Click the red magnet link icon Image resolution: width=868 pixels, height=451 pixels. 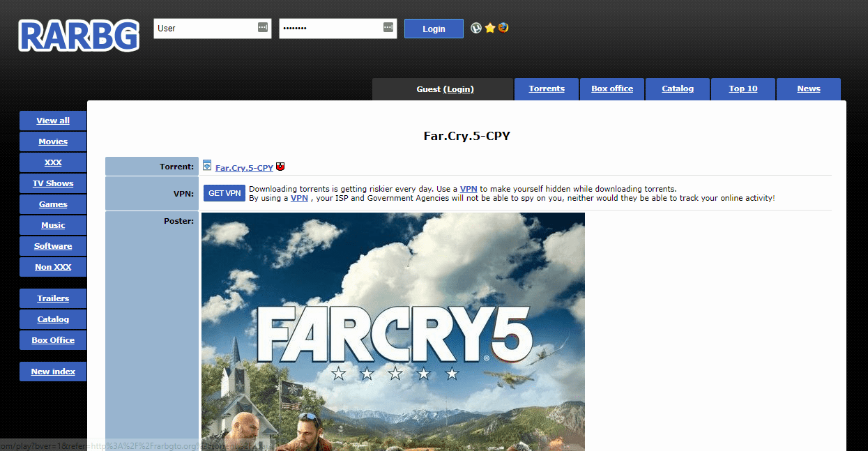(x=280, y=167)
